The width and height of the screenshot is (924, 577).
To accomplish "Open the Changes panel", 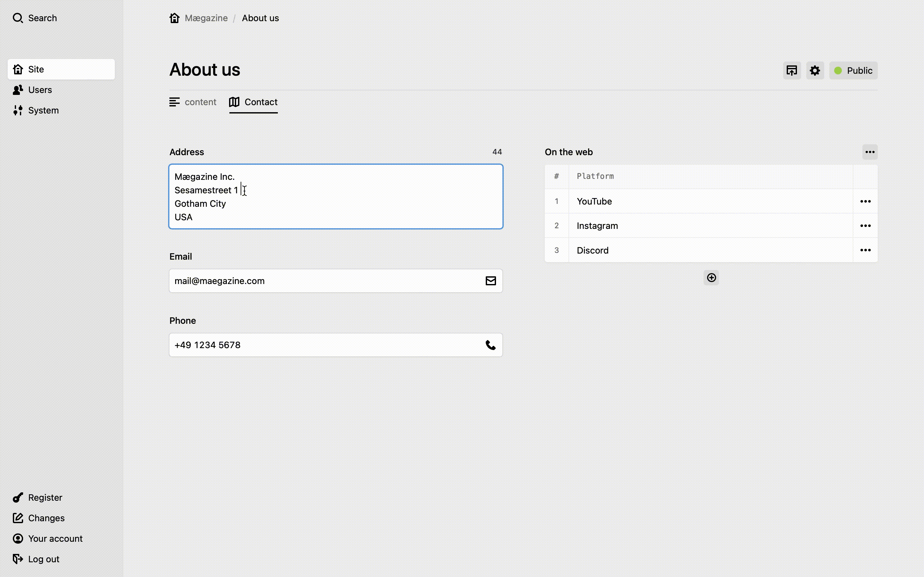I will [46, 518].
